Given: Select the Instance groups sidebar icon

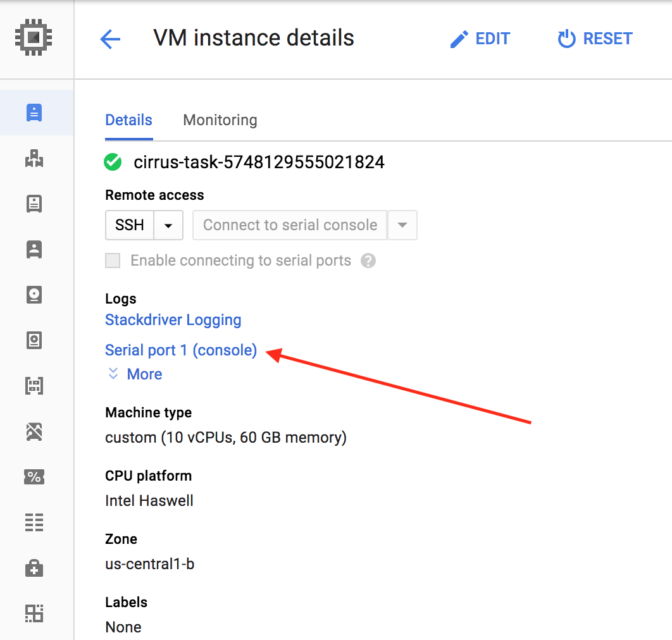Looking at the screenshot, I should click(34, 159).
